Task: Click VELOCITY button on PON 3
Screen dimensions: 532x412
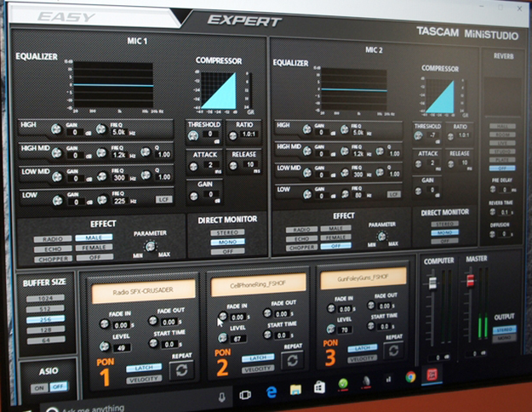Action: [x=362, y=358]
